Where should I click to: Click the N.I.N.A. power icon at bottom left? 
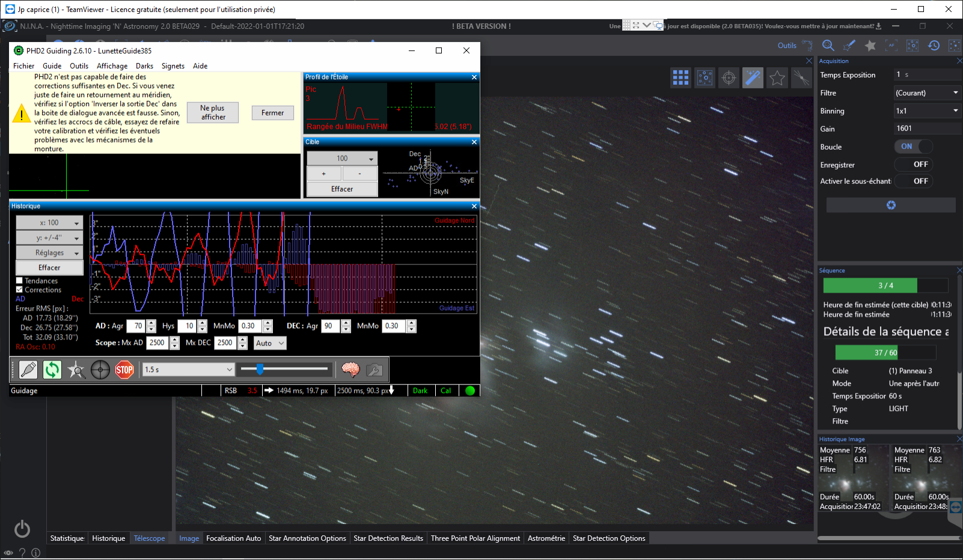point(22,529)
